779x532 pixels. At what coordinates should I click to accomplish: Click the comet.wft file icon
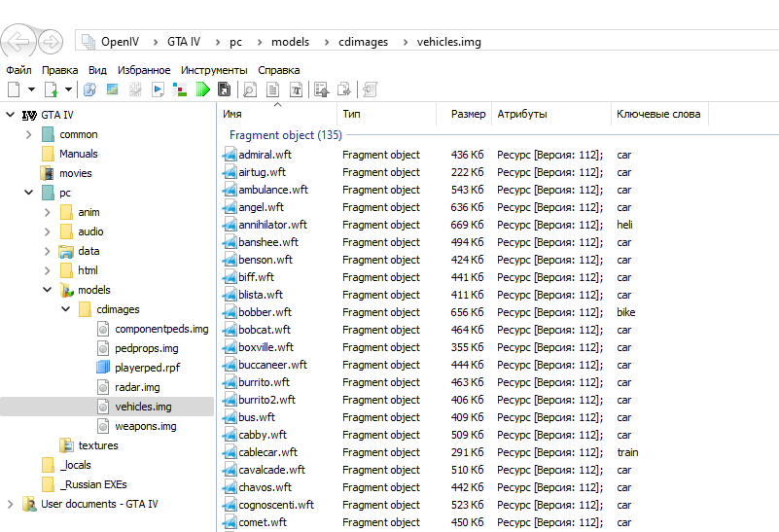pyautogui.click(x=230, y=522)
